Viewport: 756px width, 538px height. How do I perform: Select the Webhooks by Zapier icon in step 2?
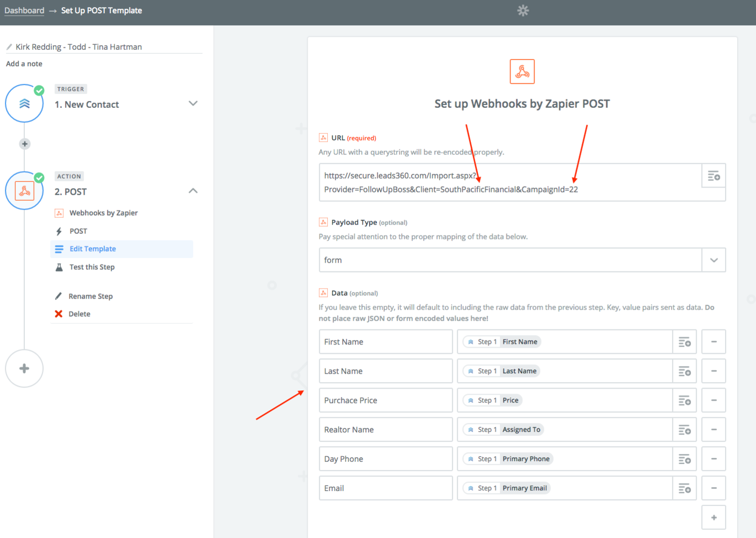pyautogui.click(x=59, y=212)
